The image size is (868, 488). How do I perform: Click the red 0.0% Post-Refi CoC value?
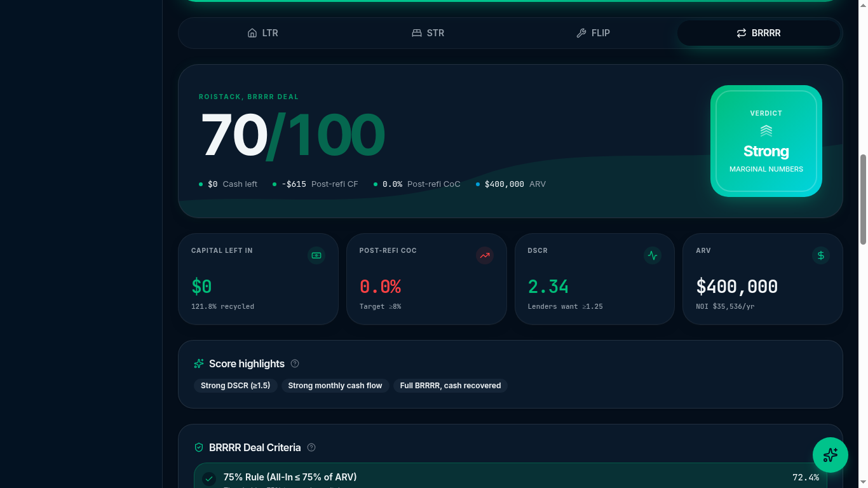point(380,287)
